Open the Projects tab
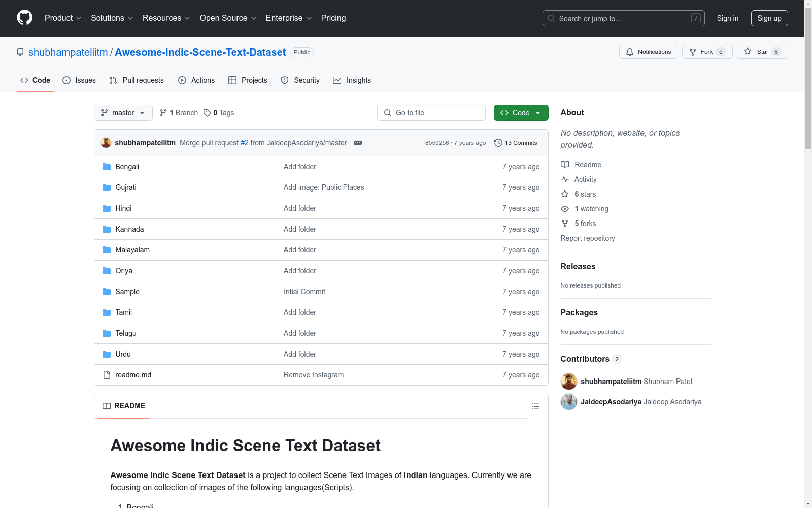The width and height of the screenshot is (812, 508). pos(248,80)
